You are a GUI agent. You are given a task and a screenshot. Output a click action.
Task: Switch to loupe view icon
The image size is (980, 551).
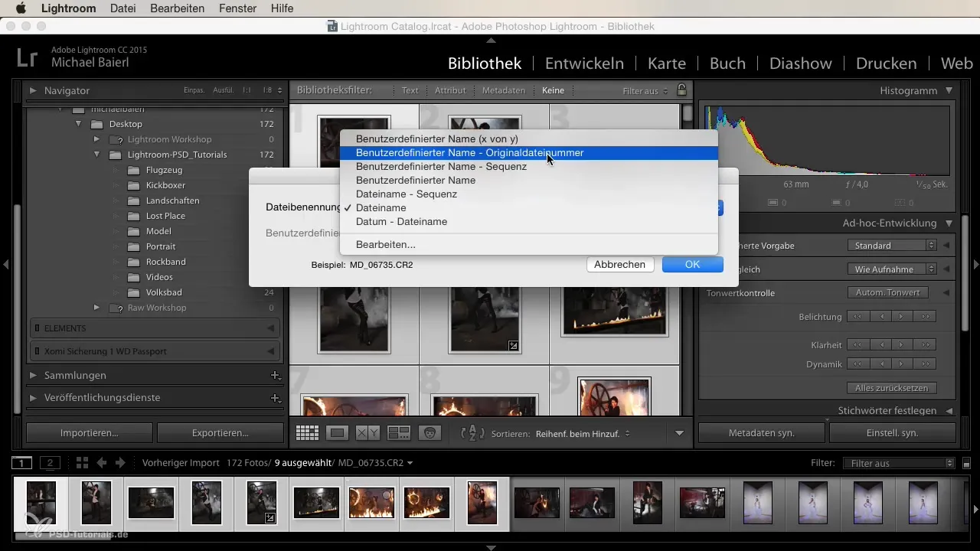(x=337, y=432)
